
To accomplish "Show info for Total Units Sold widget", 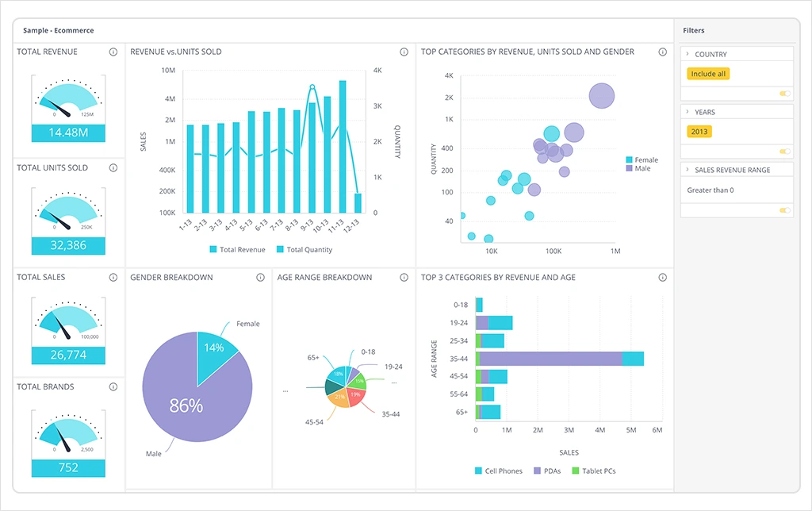I will pyautogui.click(x=113, y=168).
